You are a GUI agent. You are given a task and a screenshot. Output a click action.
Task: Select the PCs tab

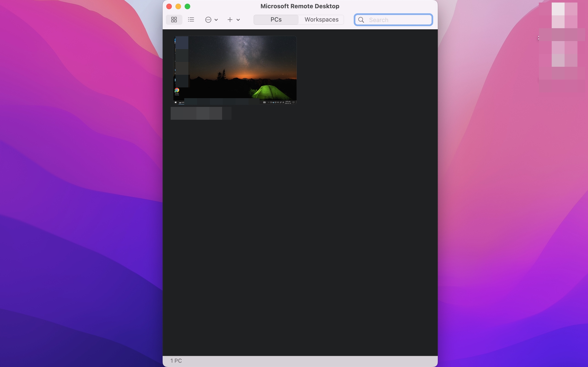(x=276, y=20)
